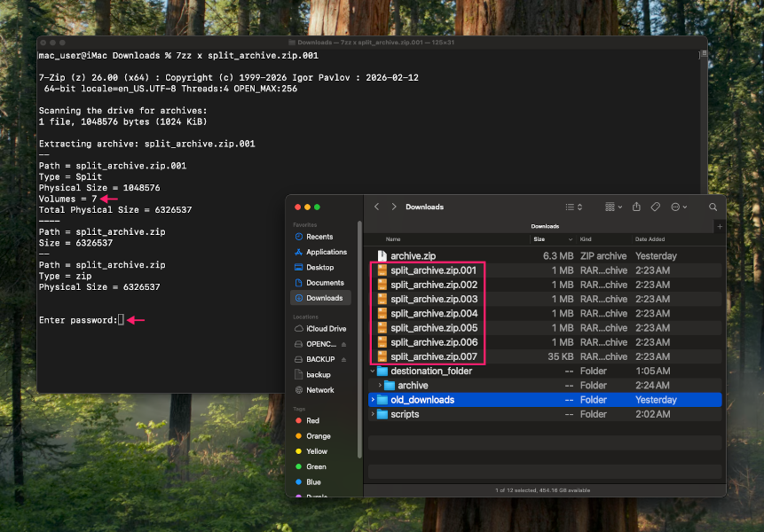Go back in Finder toolbar
Image resolution: width=764 pixels, height=532 pixels.
[376, 207]
